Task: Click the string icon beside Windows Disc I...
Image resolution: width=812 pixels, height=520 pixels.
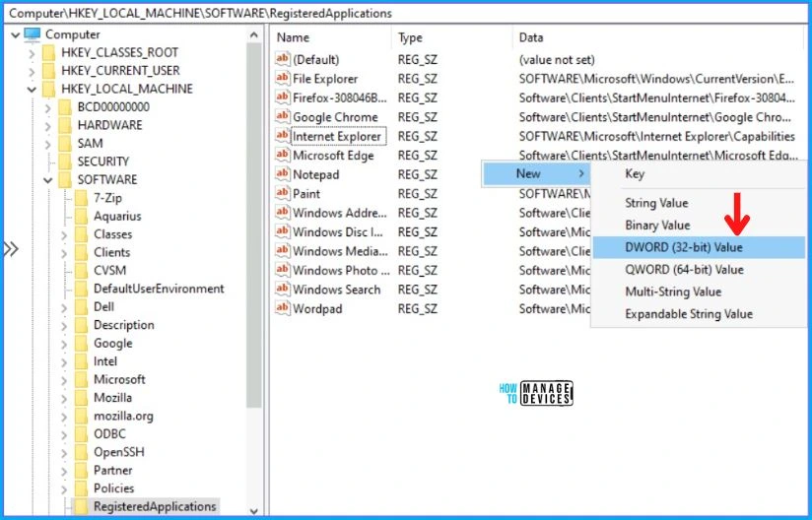Action: [x=282, y=231]
